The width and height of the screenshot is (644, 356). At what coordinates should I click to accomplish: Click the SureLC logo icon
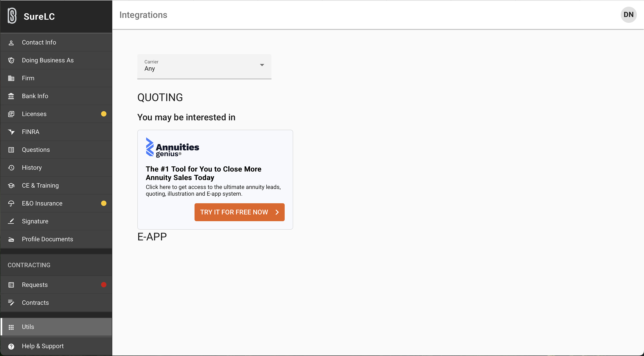pos(12,16)
